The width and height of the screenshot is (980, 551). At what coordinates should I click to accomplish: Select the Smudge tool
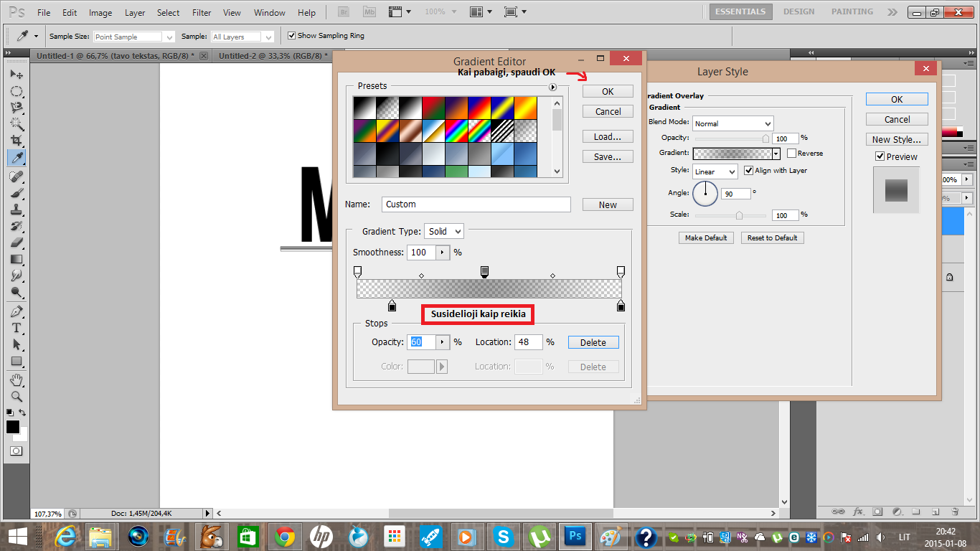16,275
